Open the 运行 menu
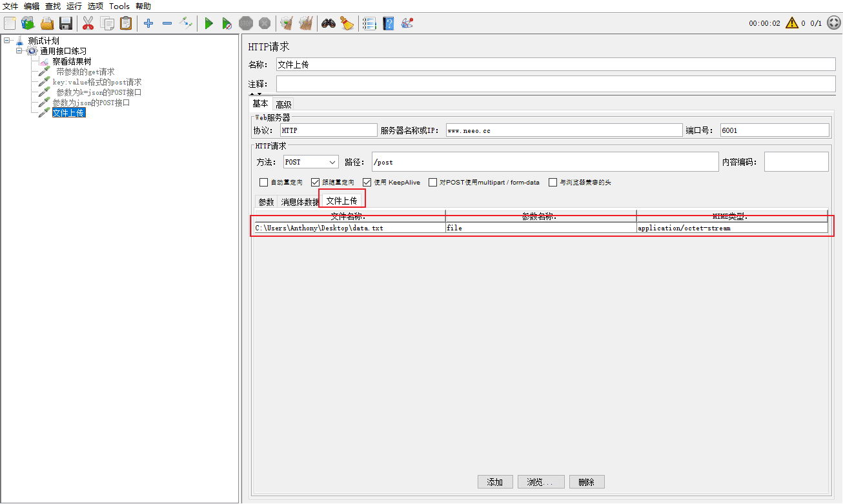The width and height of the screenshot is (843, 504). tap(74, 6)
